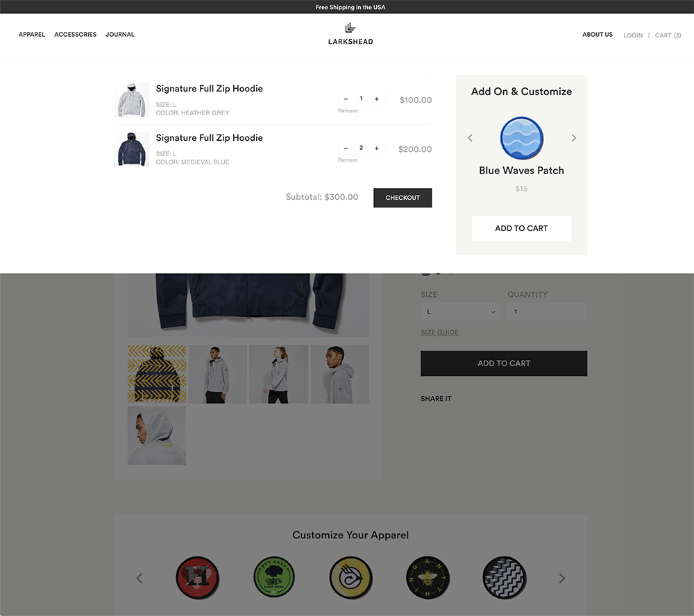
Task: Show previous add-on patch with left chevron
Action: [x=470, y=138]
